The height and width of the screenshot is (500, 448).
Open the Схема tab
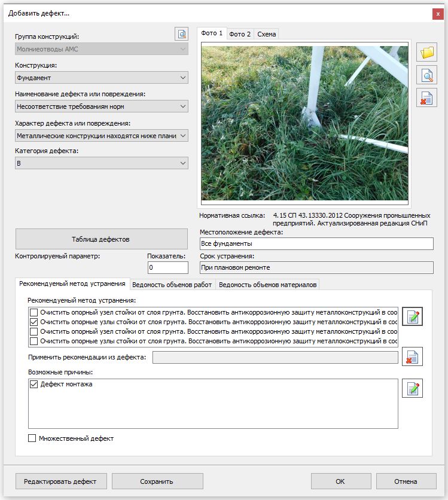tap(266, 34)
